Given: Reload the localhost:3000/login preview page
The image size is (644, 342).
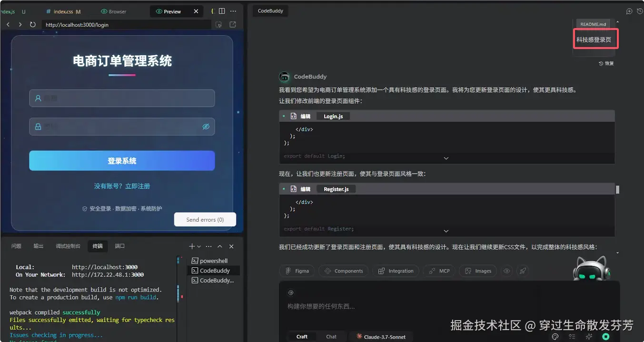Looking at the screenshot, I should (32, 24).
